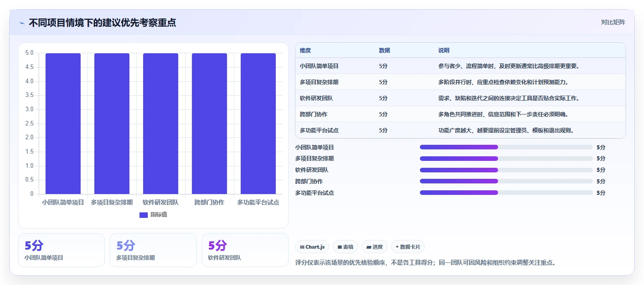Click the 指标值 legend color box

click(x=143, y=215)
